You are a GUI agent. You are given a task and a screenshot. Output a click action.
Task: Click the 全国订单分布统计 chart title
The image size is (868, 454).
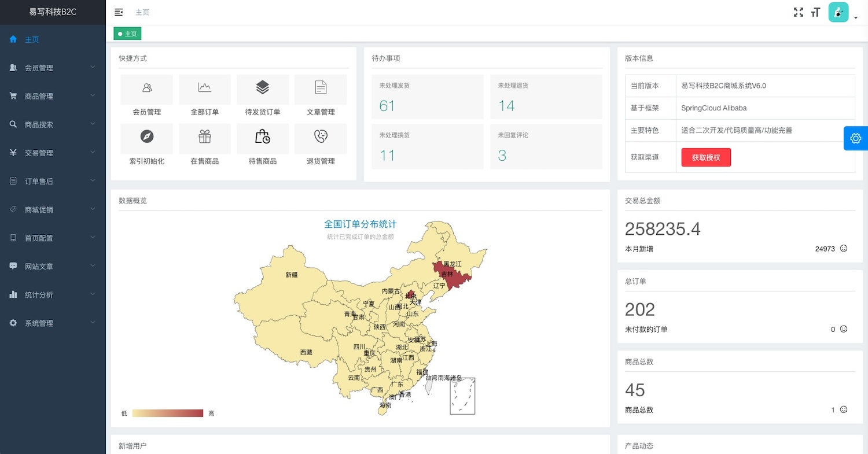(361, 224)
